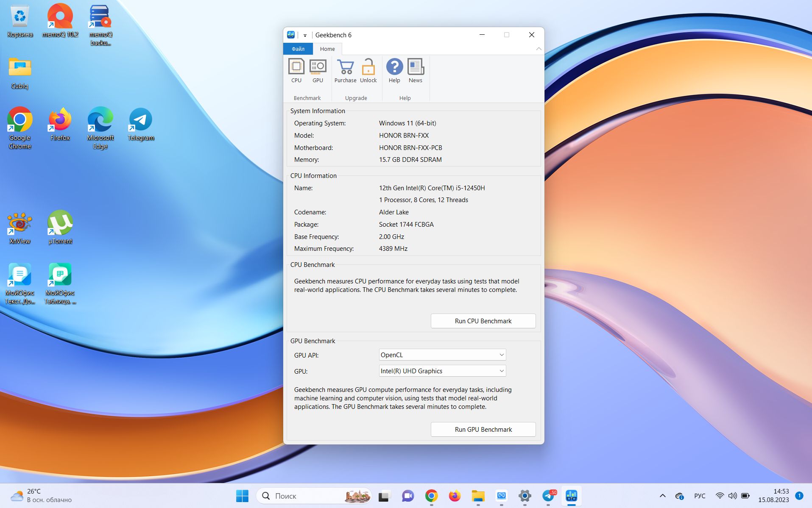Open the Windows Start menu

click(242, 496)
